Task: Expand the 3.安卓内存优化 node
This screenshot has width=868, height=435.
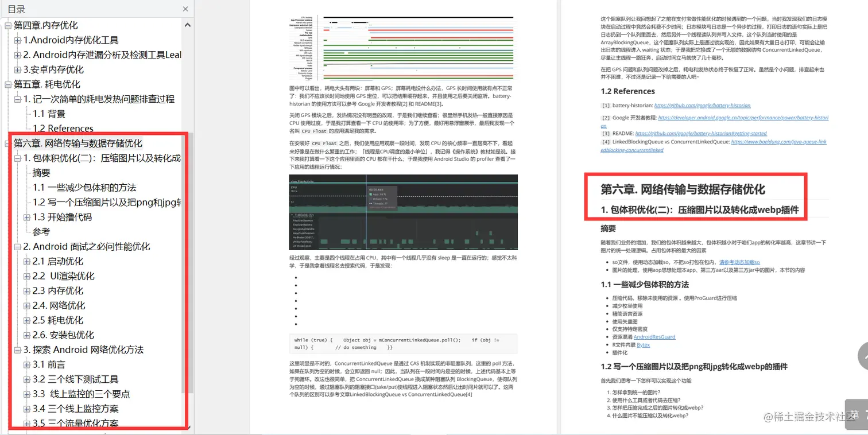Action: [x=17, y=70]
